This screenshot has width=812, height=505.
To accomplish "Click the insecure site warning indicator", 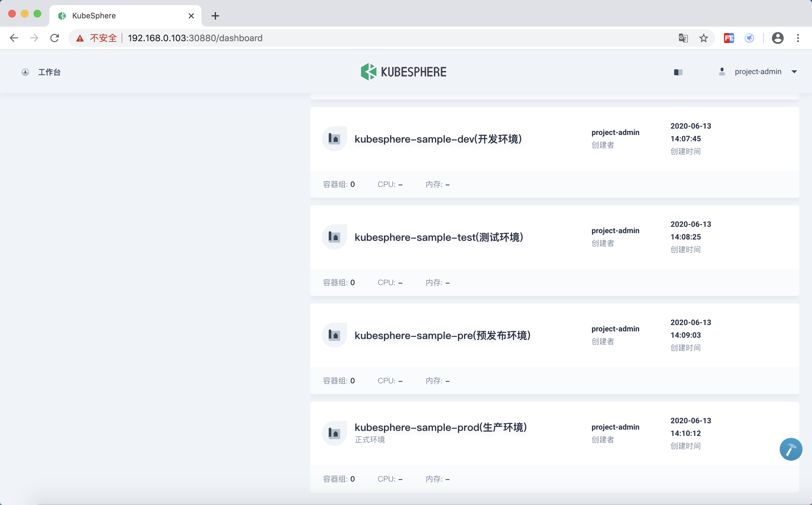I will click(97, 38).
